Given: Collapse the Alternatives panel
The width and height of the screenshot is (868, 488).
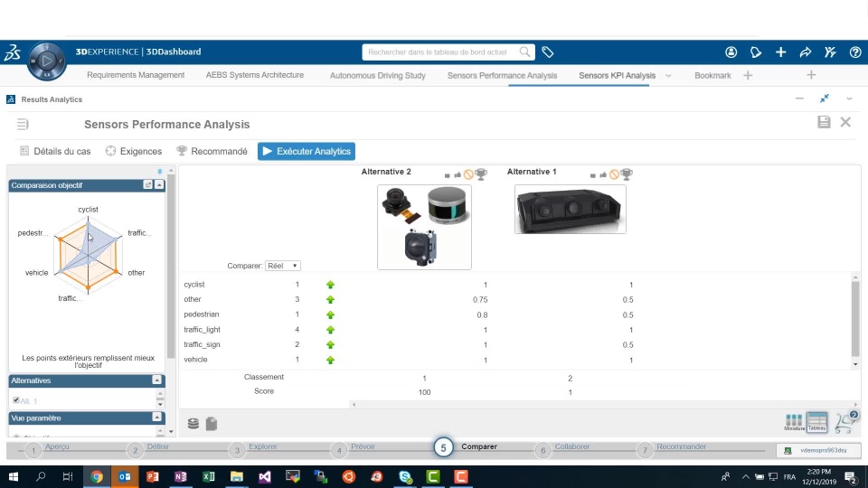Looking at the screenshot, I should click(x=156, y=380).
